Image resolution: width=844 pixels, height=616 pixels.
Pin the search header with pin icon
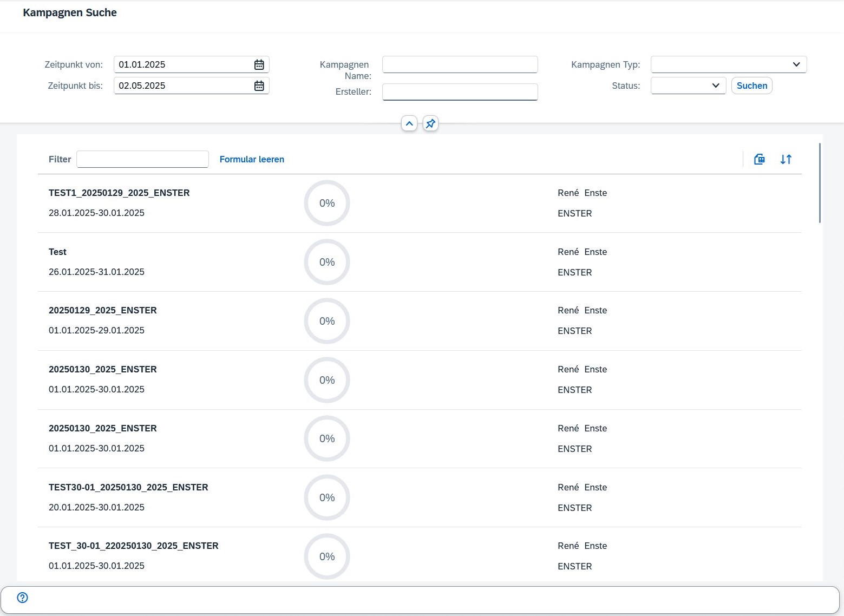(430, 124)
